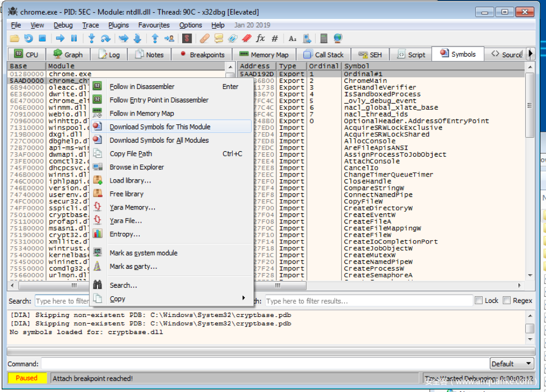This screenshot has height=392, width=546.
Task: Focus the symbol search filter field
Action: (369, 301)
